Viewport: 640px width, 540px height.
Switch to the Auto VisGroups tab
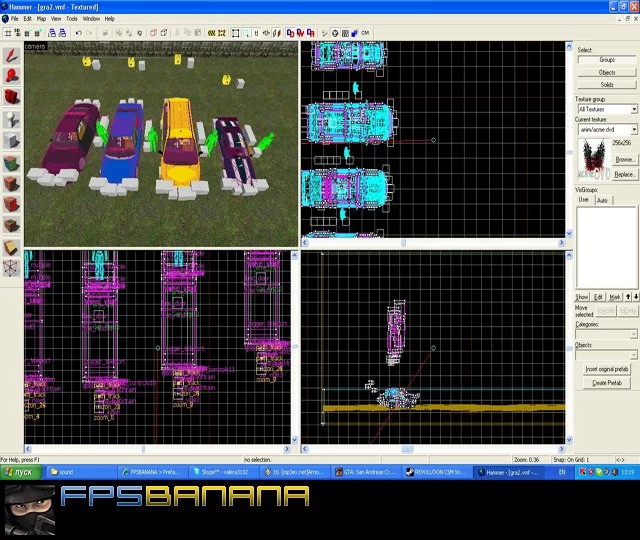[x=602, y=200]
